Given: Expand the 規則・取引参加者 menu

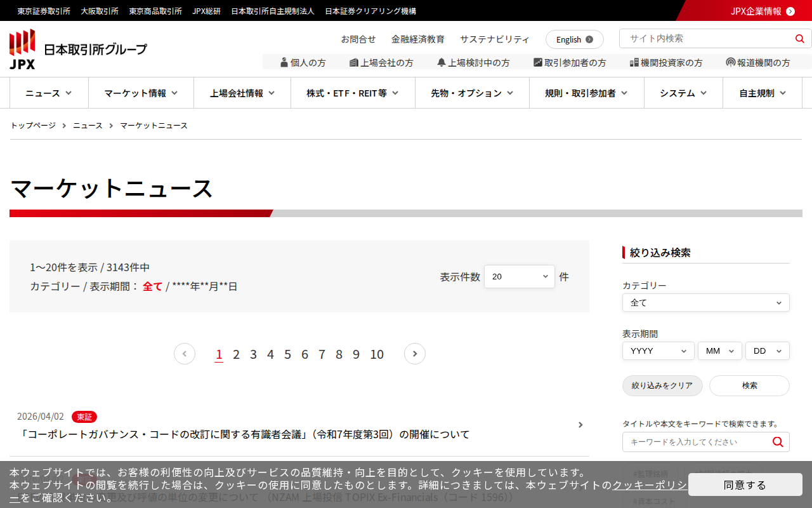Looking at the screenshot, I should 587,93.
